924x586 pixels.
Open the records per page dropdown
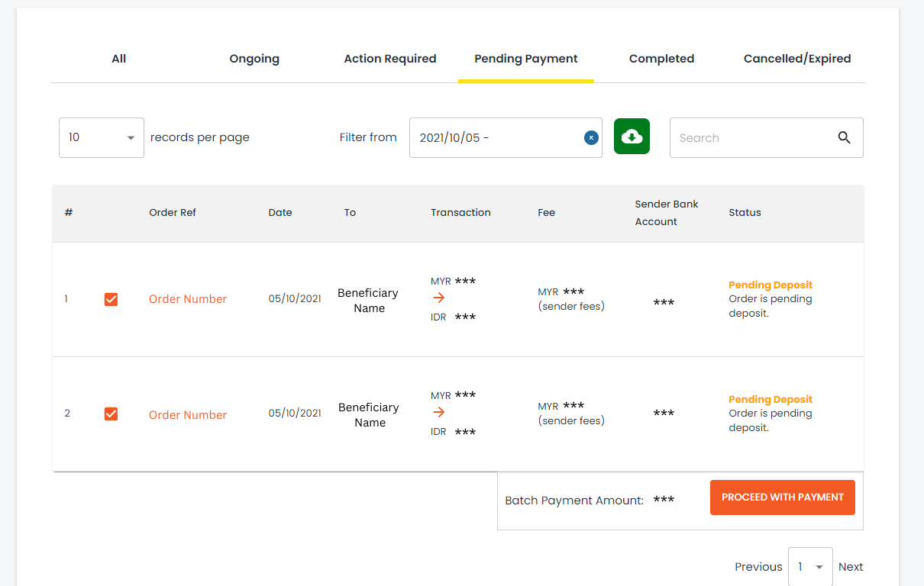102,137
